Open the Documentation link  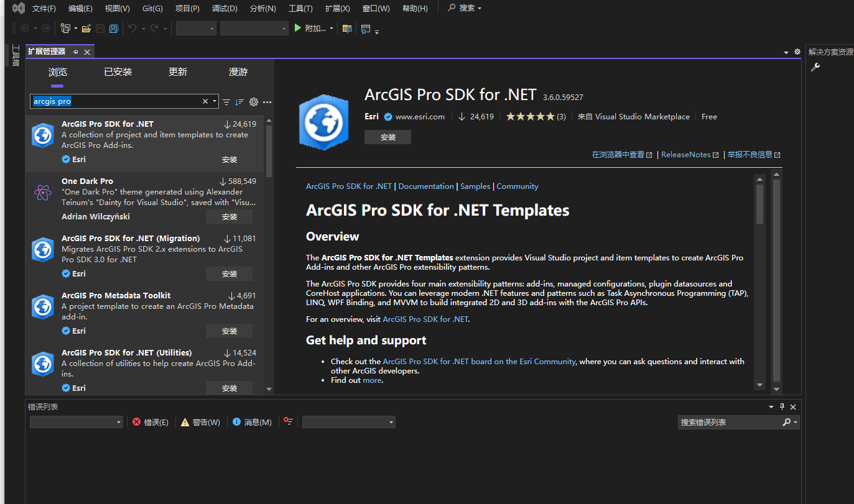pos(426,186)
